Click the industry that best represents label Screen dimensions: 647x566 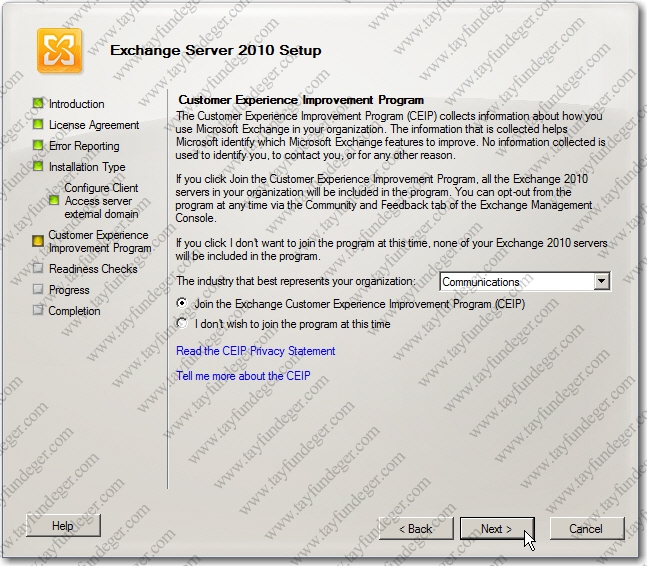pyautogui.click(x=296, y=281)
